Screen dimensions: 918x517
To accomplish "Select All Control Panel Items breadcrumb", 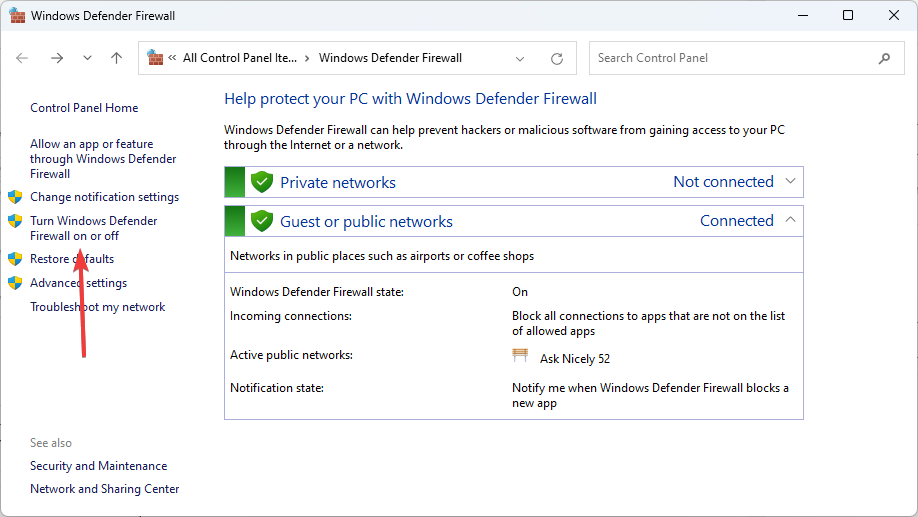I will tap(240, 58).
